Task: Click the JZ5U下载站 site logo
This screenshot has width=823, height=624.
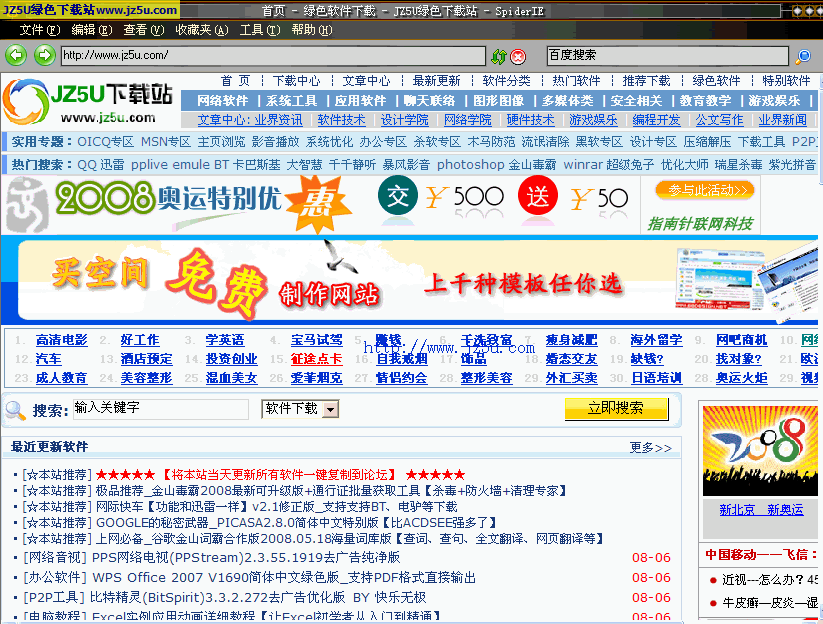Action: (88, 102)
